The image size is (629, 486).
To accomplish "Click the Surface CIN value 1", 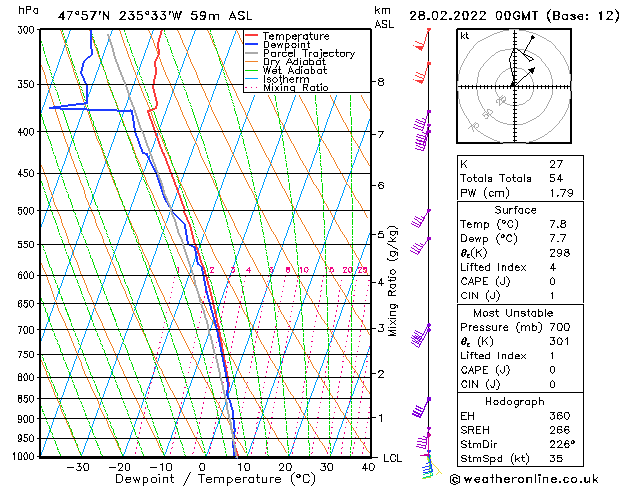I will pos(552,296).
